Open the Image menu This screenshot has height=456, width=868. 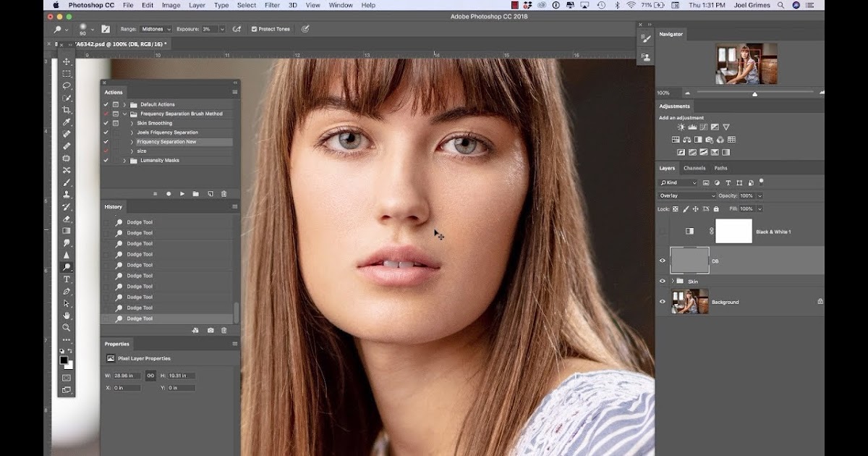[x=171, y=5]
